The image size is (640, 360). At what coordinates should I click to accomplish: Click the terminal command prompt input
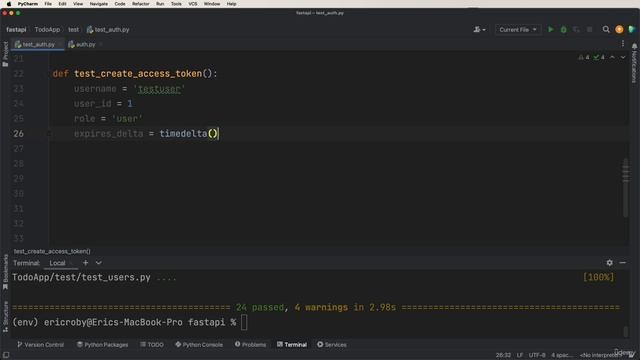click(244, 322)
